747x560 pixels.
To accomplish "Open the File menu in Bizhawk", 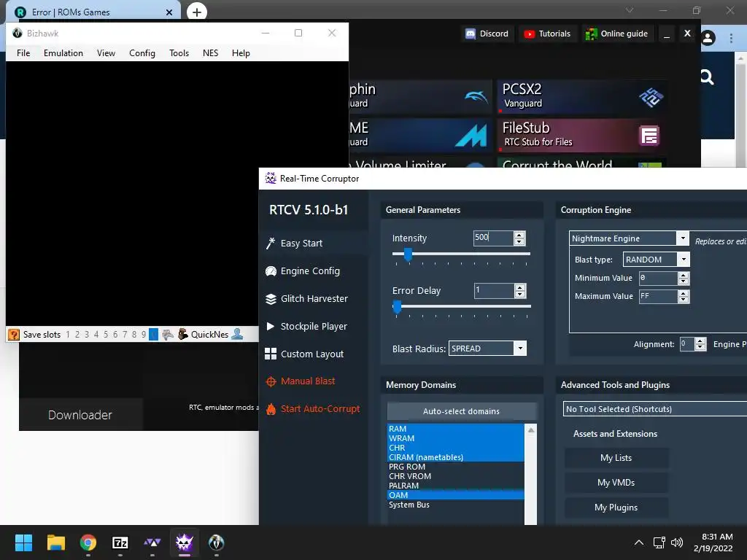I will tap(23, 52).
